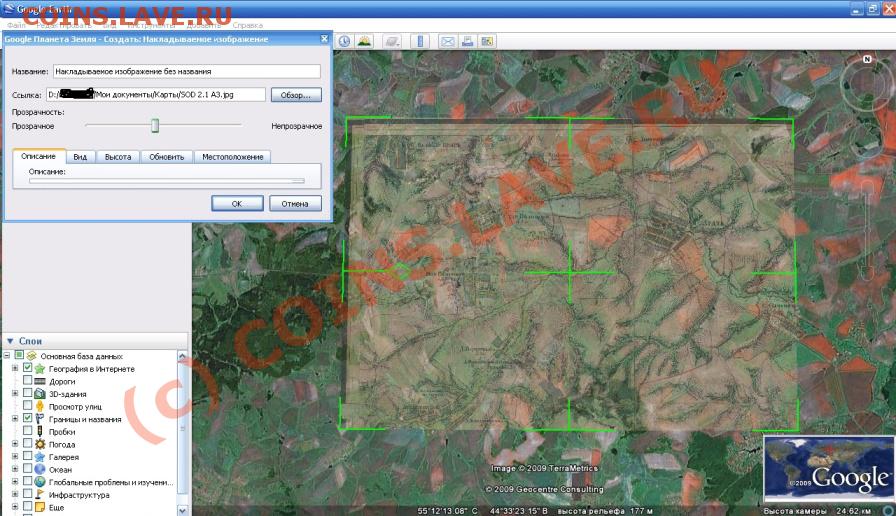Enable the 3D-здания layer checkbox
The image size is (896, 516).
pos(27,393)
